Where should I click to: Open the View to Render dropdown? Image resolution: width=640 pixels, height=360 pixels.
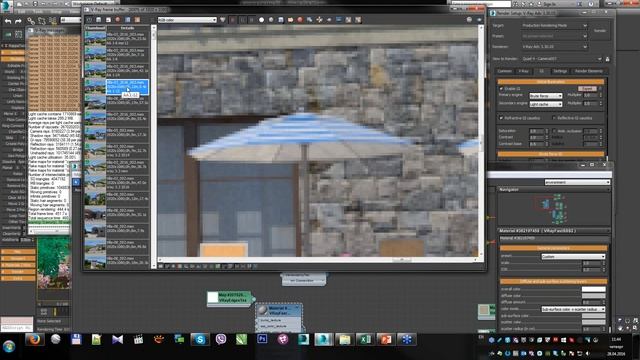(562, 59)
